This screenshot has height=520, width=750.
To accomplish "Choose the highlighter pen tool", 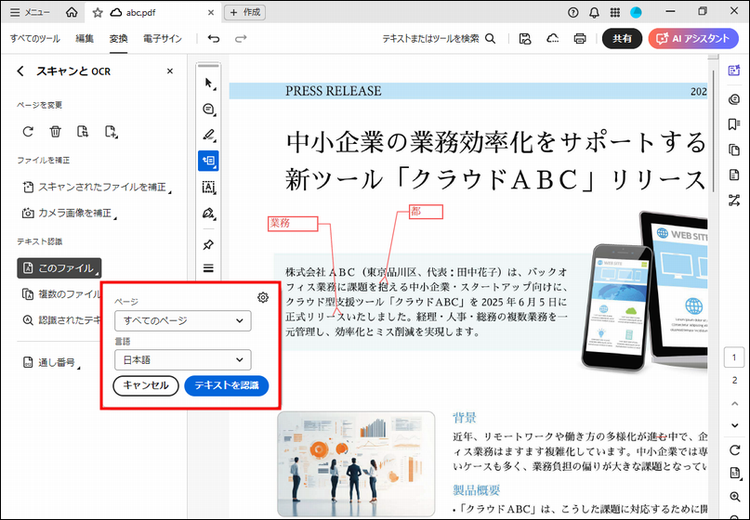I will coord(209,135).
